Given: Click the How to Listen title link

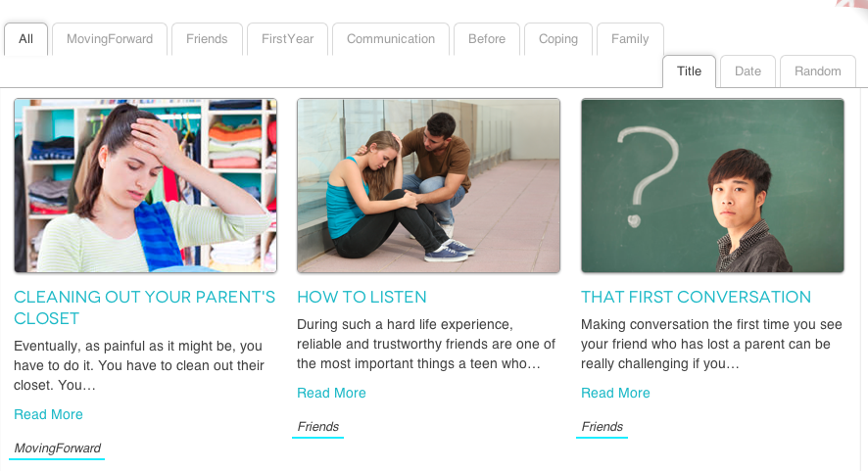Looking at the screenshot, I should point(362,297).
